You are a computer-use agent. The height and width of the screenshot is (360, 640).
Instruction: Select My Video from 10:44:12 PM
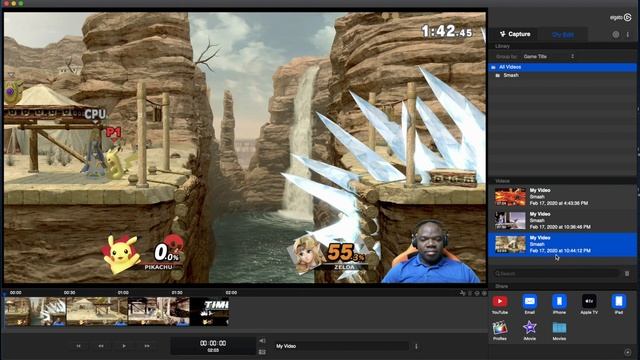(x=562, y=244)
